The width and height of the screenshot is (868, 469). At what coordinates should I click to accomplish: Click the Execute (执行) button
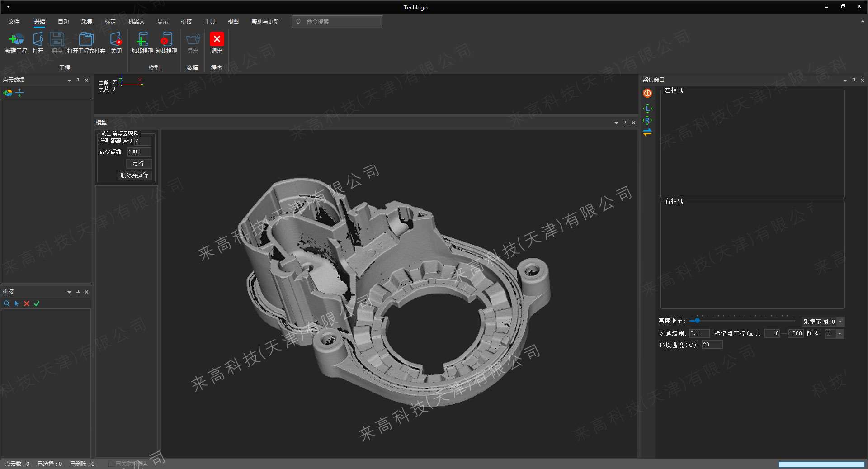pyautogui.click(x=138, y=164)
